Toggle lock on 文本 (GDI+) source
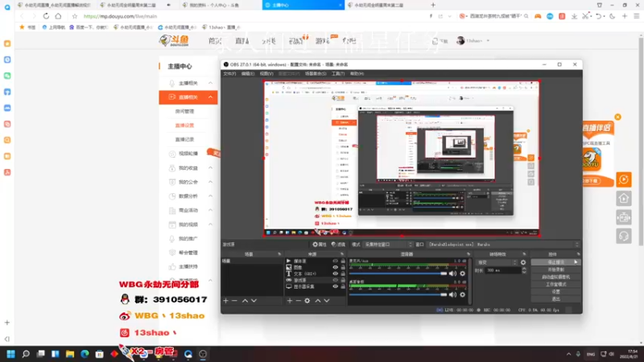Image resolution: width=644 pixels, height=362 pixels. pyautogui.click(x=343, y=274)
